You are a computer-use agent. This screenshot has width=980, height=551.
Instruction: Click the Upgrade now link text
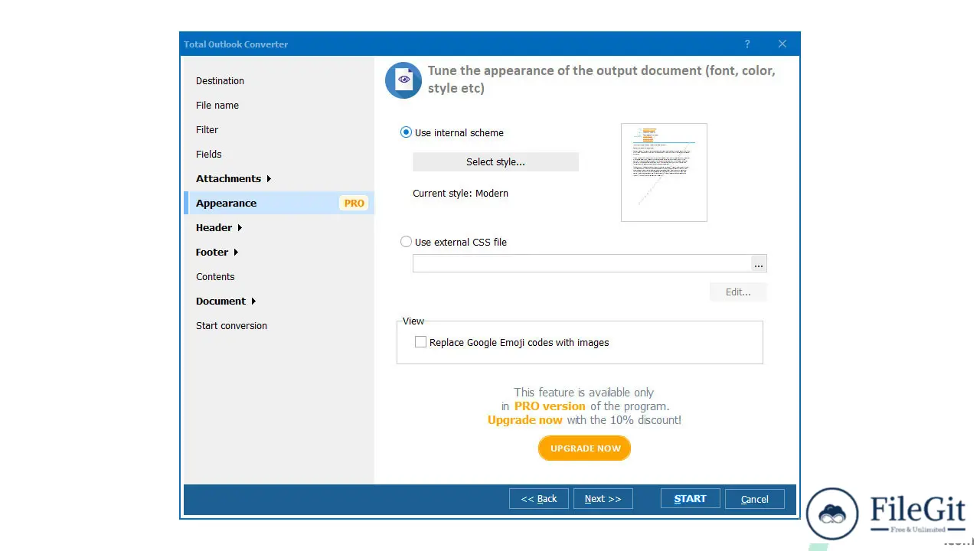tap(524, 420)
